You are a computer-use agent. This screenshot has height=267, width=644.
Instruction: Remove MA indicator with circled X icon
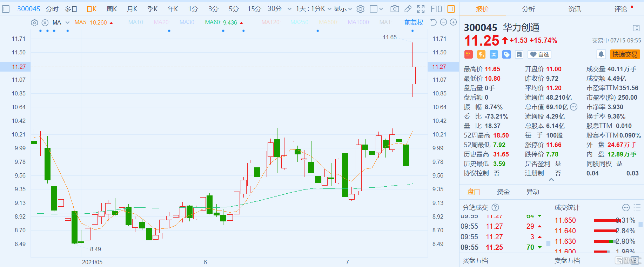click(x=45, y=22)
